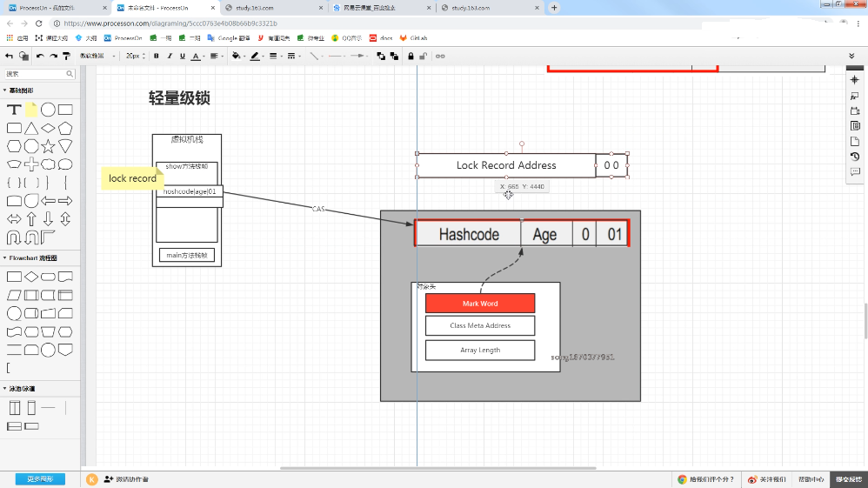Click the undo arrow in toolbar
The height and width of the screenshot is (488, 868).
[40, 56]
